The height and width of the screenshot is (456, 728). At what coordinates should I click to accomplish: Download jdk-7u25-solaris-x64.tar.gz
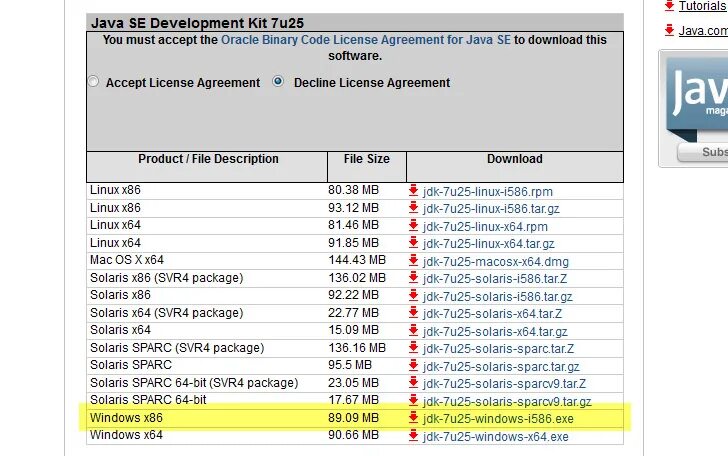click(495, 332)
